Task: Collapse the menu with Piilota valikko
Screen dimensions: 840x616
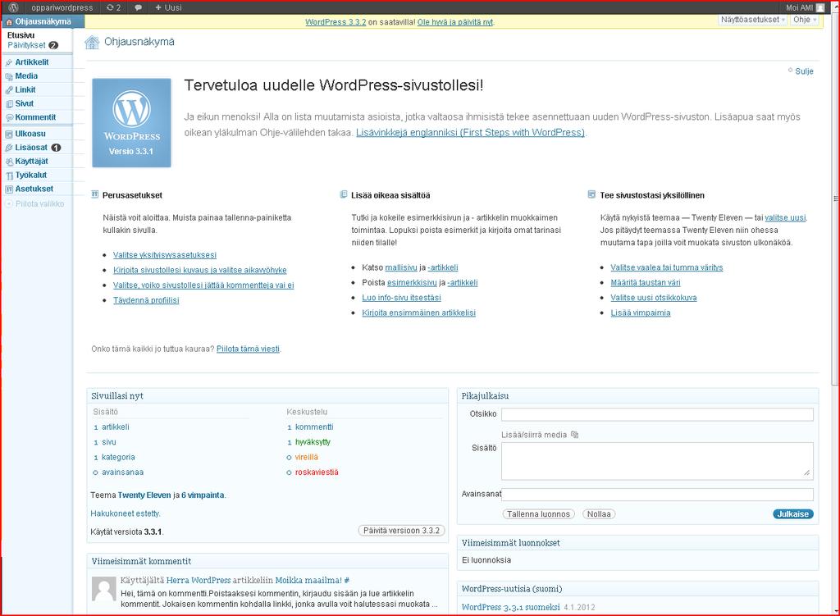Action: [34, 204]
